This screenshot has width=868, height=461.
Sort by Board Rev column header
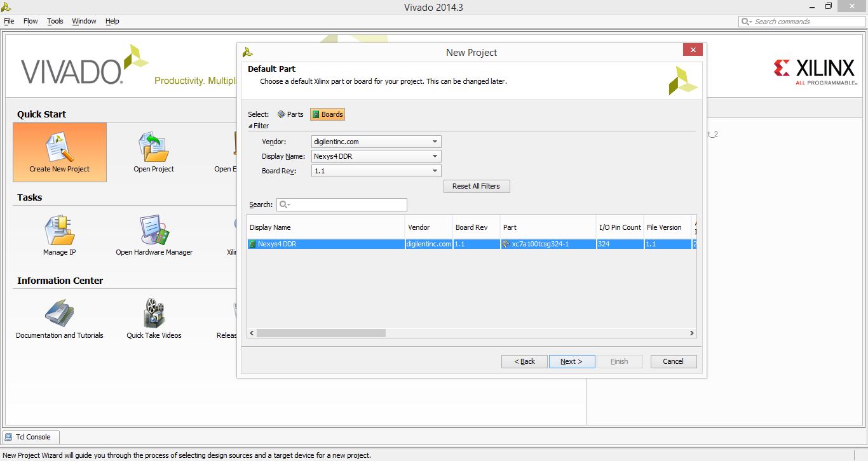[476, 227]
